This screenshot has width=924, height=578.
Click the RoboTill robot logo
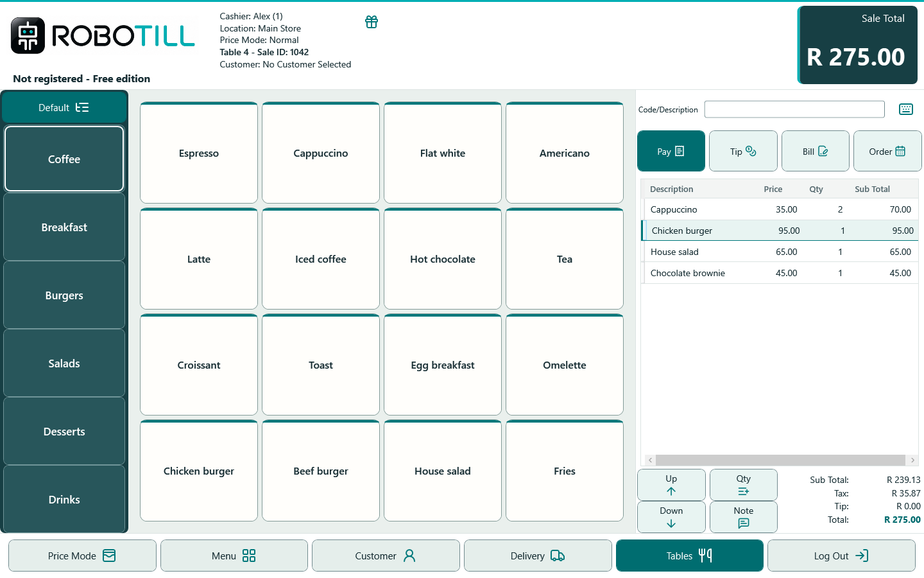(28, 35)
